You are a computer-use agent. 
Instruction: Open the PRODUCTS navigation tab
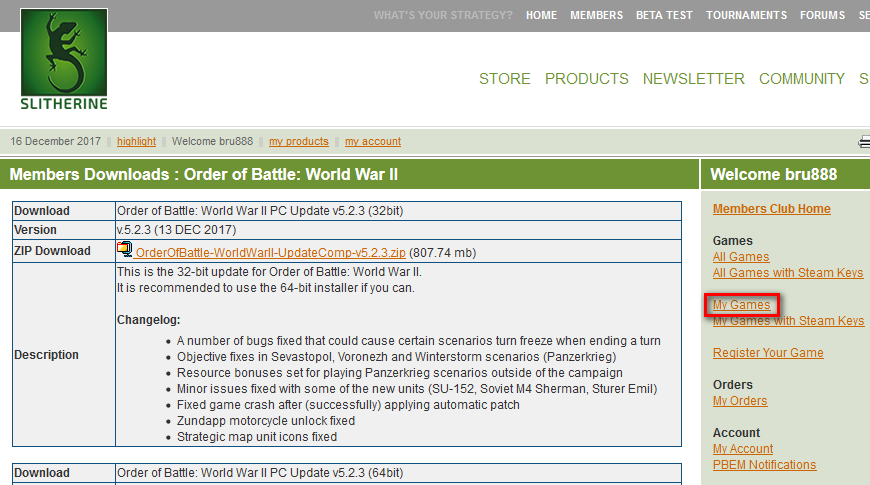click(x=586, y=79)
